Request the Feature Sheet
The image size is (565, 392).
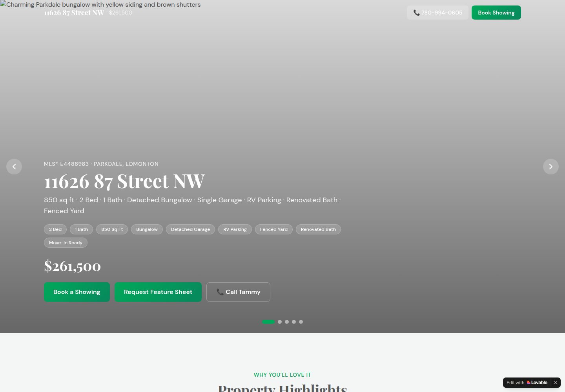pos(158,292)
